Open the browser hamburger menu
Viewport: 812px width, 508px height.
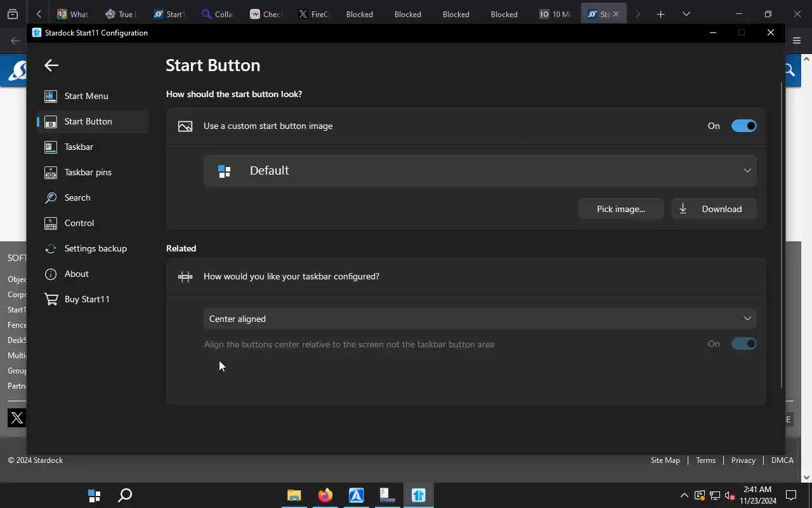pos(797,41)
